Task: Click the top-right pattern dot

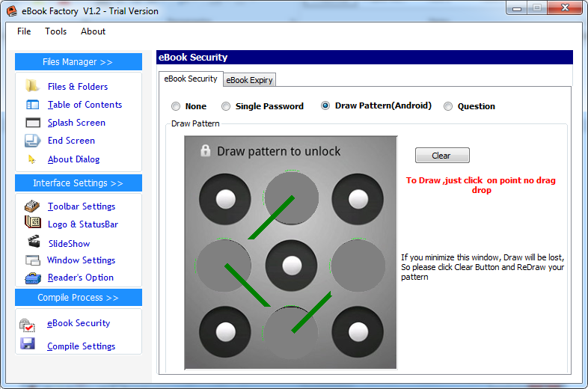Action: point(358,199)
